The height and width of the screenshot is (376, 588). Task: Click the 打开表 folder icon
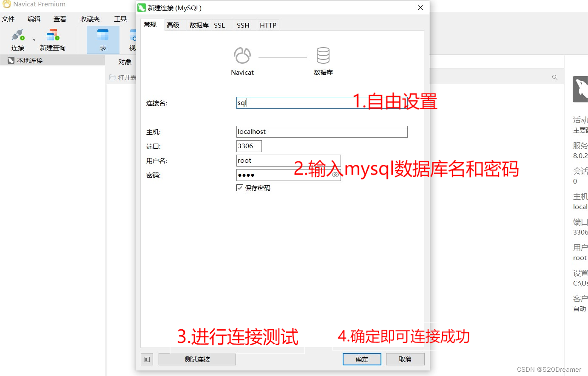[112, 77]
